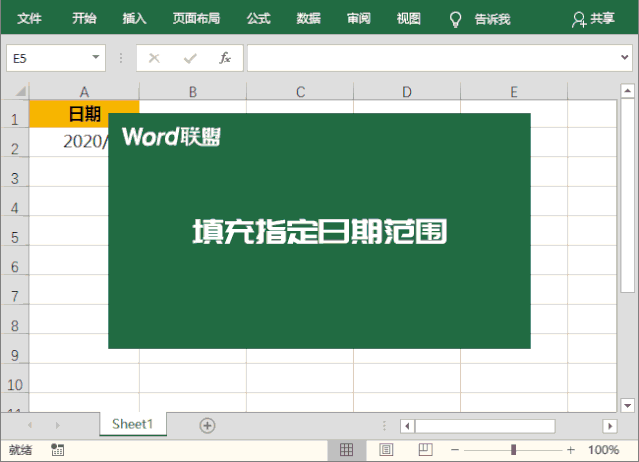Switch to Normal view
Image resolution: width=639 pixels, height=462 pixels.
tap(347, 450)
